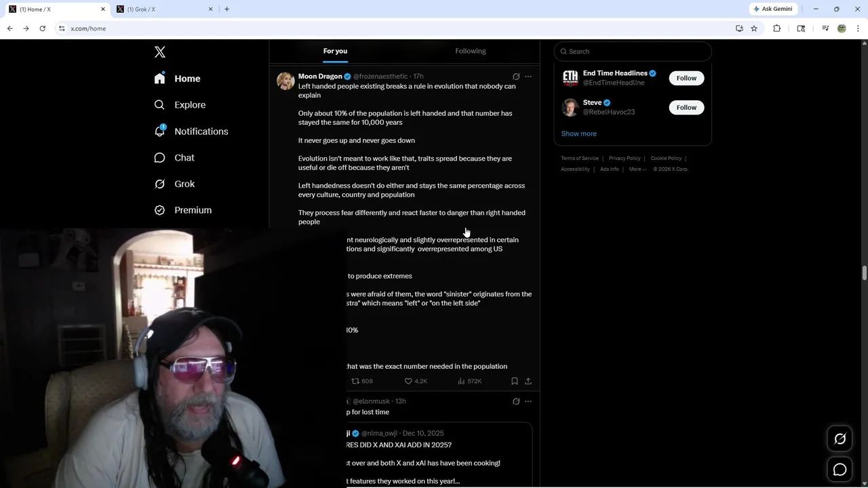Screen dimensions: 868x488
Task: Open more options on Moon Dragon post
Action: point(528,77)
